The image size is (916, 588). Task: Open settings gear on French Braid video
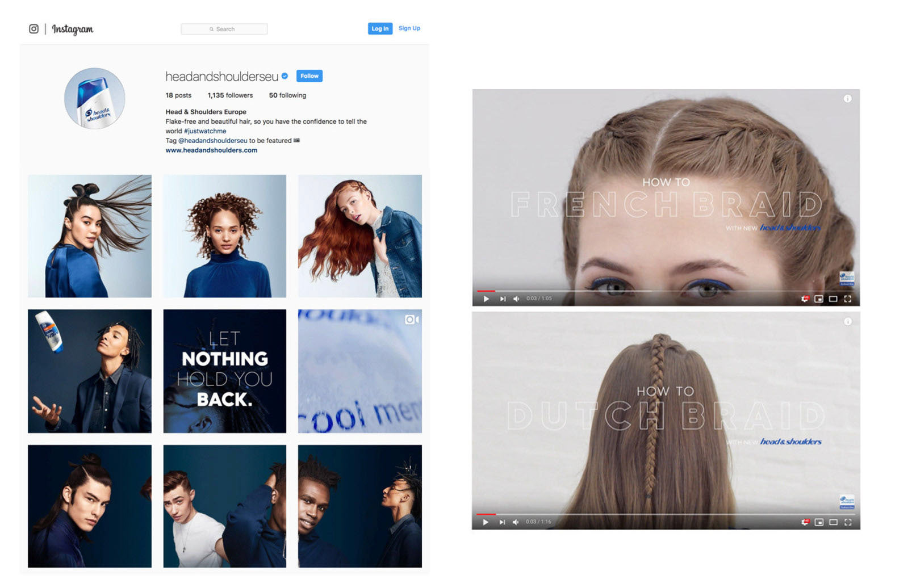805,299
